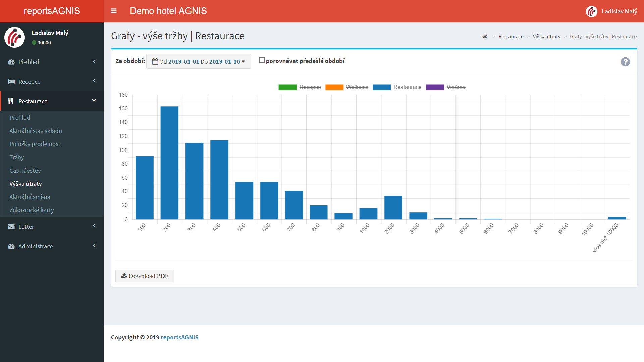Click the Letter envelope icon in sidebar

click(11, 227)
